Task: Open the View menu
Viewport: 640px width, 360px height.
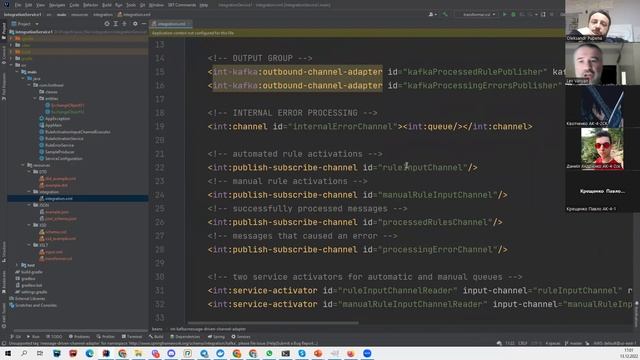Action: pyautogui.click(x=40, y=5)
